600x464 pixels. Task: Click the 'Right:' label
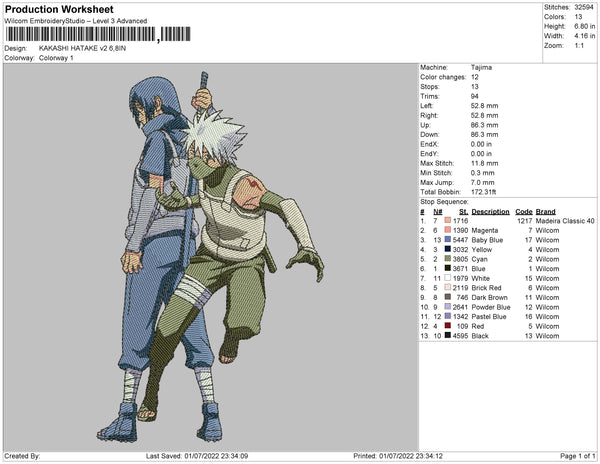click(429, 115)
